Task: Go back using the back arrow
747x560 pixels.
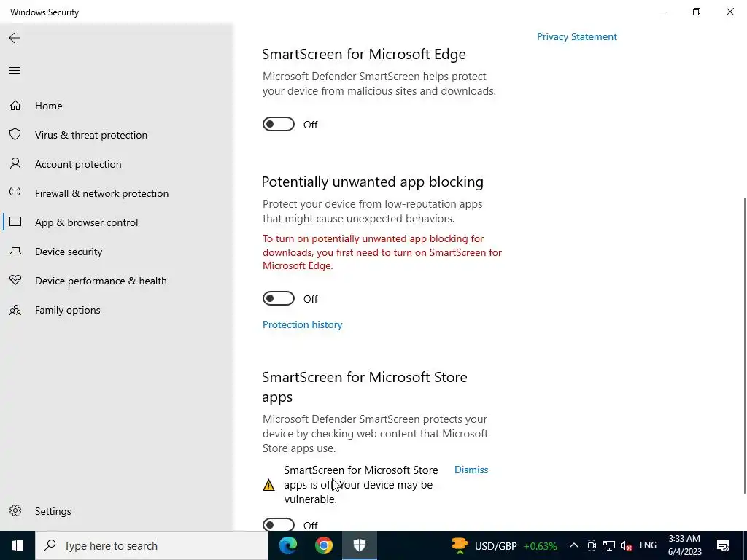Action: coord(15,38)
